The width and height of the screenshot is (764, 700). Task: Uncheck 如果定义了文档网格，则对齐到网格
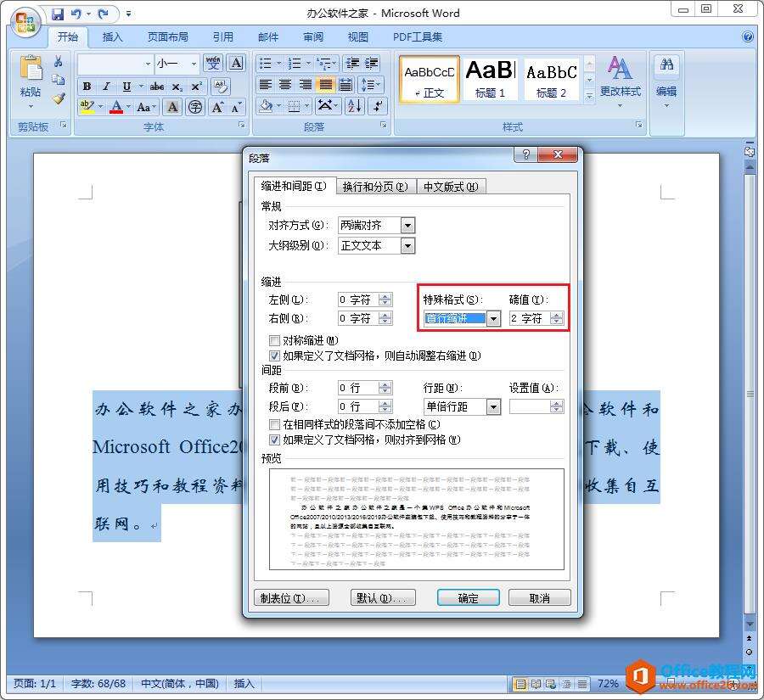coord(274,440)
